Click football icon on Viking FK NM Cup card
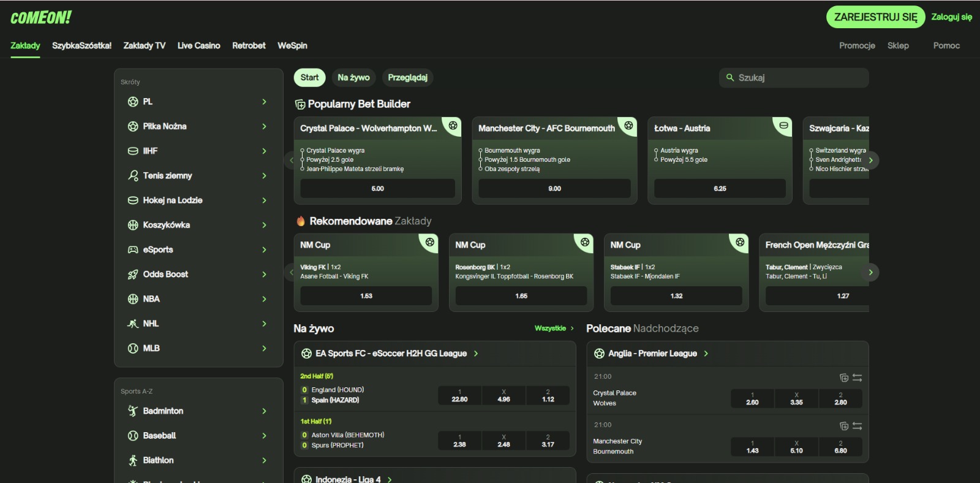 (x=430, y=242)
